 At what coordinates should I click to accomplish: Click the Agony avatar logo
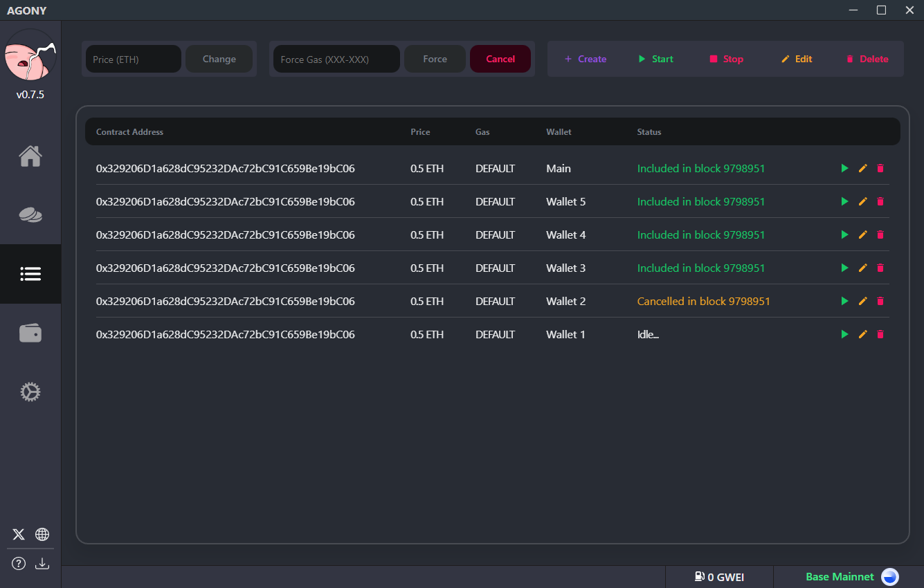30,55
